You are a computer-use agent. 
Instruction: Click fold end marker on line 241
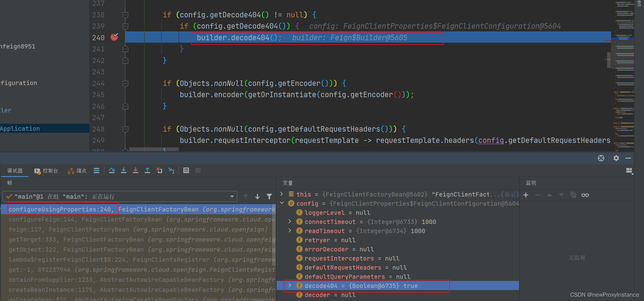pos(125,49)
